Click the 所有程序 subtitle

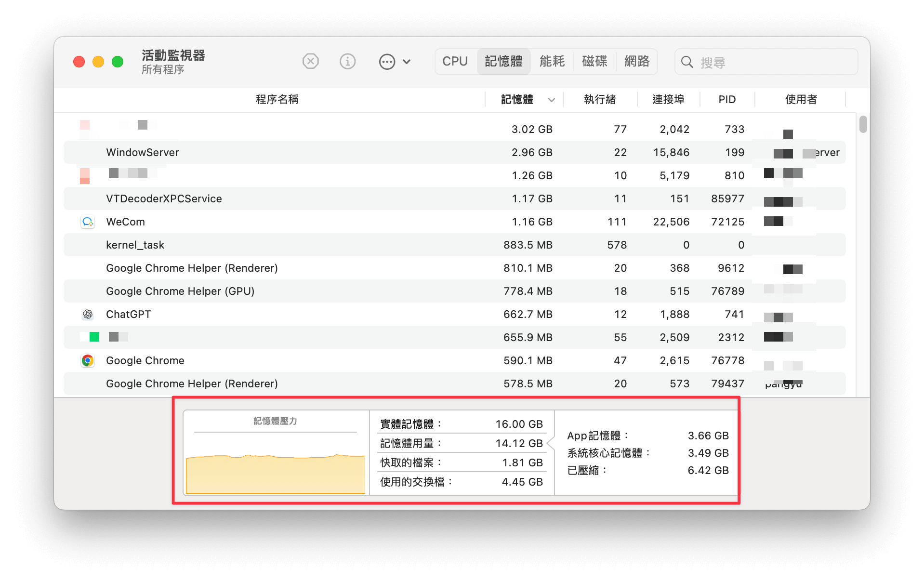coord(163,70)
